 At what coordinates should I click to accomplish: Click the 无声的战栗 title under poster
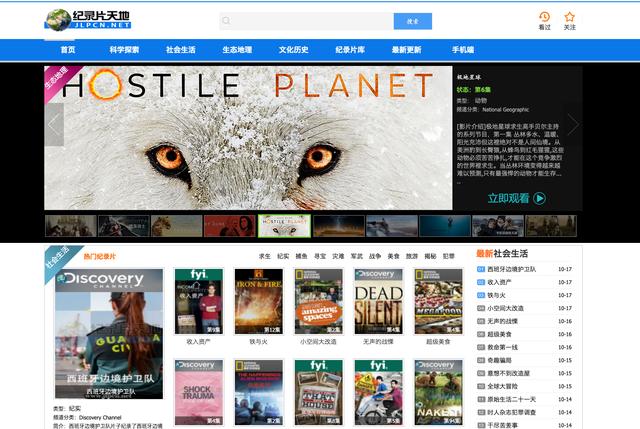(x=378, y=342)
